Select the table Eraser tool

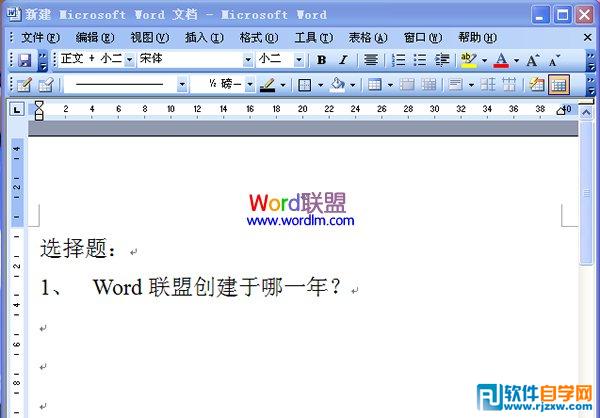[46, 85]
